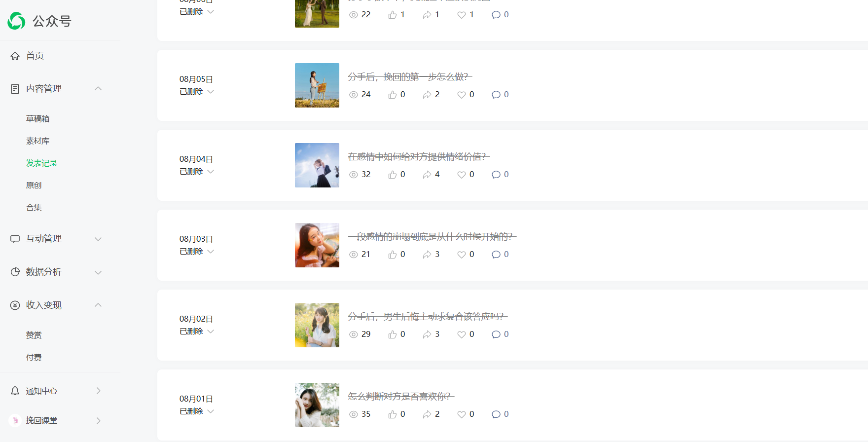Click the heart icon on 08月03日 article
The height and width of the screenshot is (442, 868).
tap(462, 255)
